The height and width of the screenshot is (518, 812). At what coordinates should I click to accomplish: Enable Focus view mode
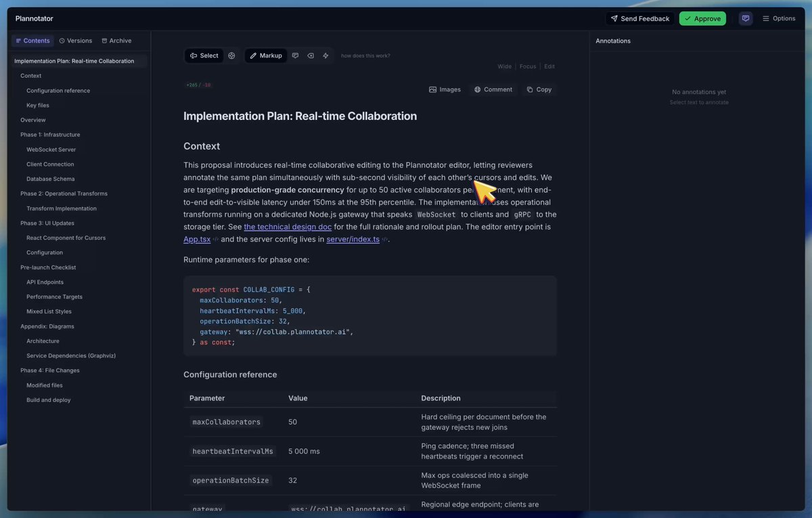(528, 66)
